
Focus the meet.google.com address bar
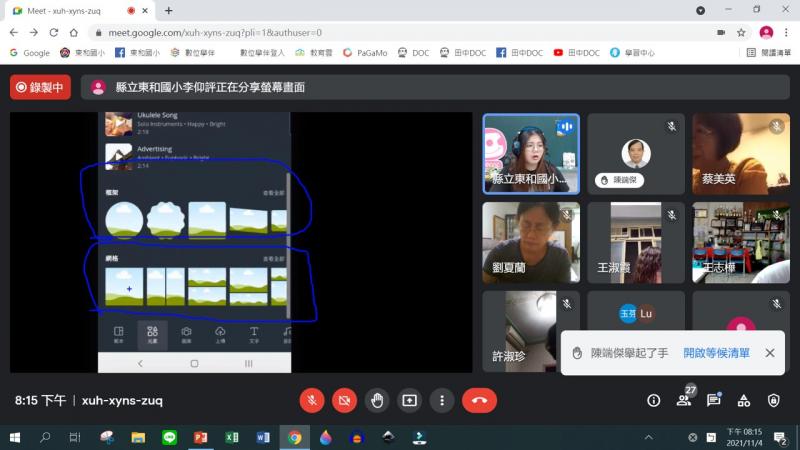coord(215,33)
